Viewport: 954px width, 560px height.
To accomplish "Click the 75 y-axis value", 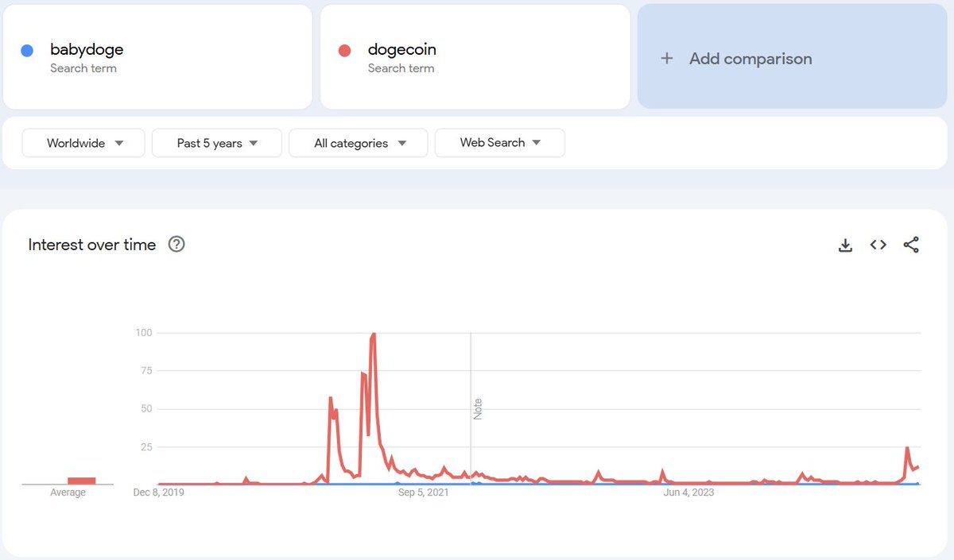I will [145, 371].
